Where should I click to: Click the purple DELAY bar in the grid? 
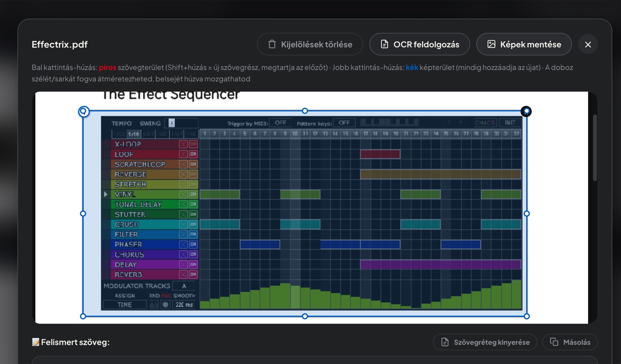pos(441,264)
